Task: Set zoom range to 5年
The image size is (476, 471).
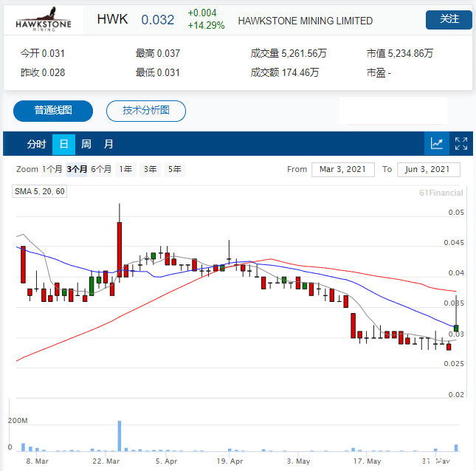Action: point(175,169)
